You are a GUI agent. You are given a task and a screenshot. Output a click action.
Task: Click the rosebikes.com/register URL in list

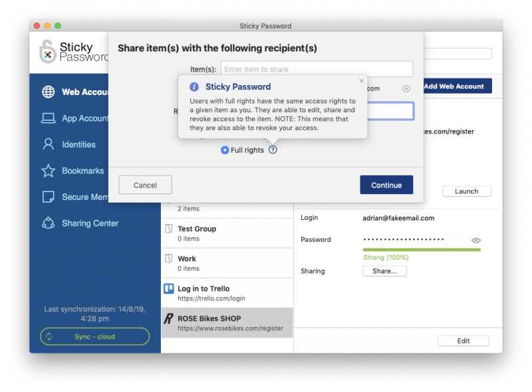(230, 328)
